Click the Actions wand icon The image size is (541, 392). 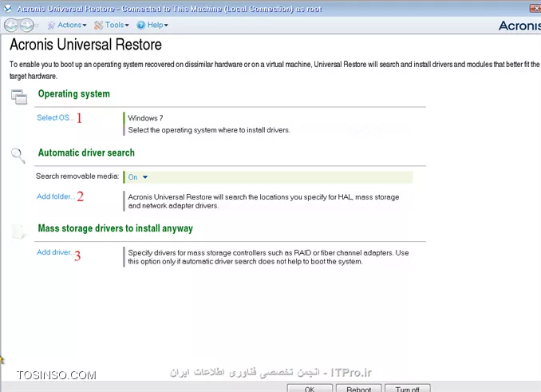(x=51, y=26)
